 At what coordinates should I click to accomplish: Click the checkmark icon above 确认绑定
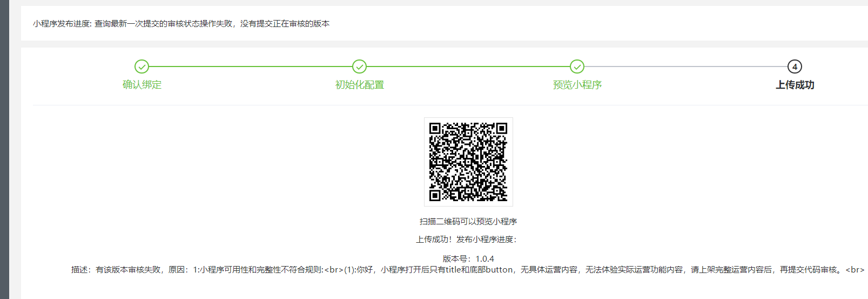point(142,67)
